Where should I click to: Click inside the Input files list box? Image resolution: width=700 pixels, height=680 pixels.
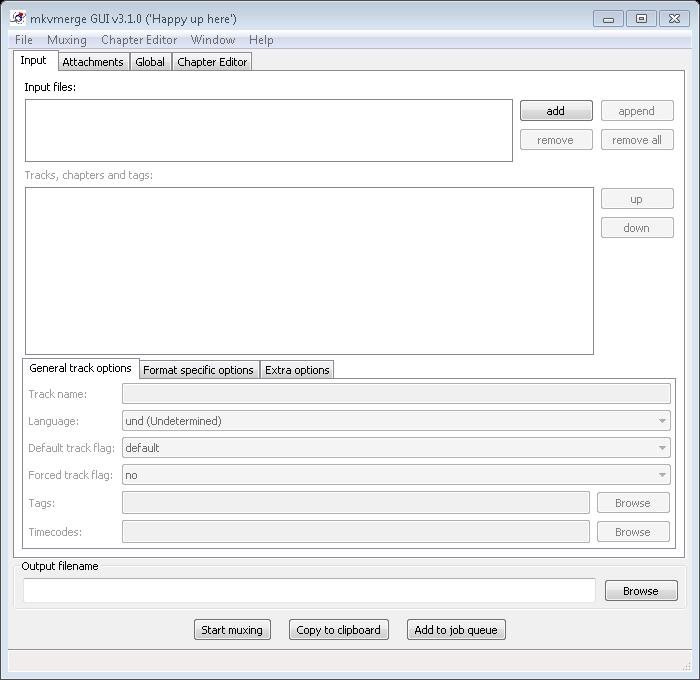tap(269, 130)
